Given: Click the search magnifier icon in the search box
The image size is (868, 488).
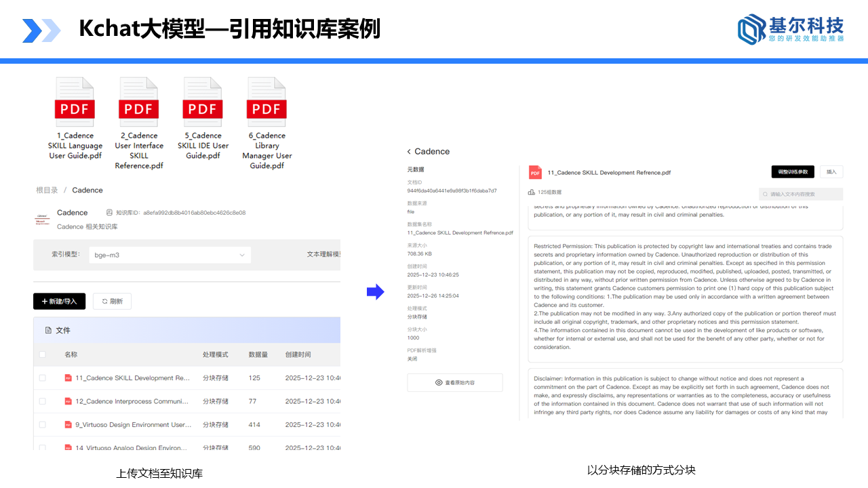Looking at the screenshot, I should 765,192.
